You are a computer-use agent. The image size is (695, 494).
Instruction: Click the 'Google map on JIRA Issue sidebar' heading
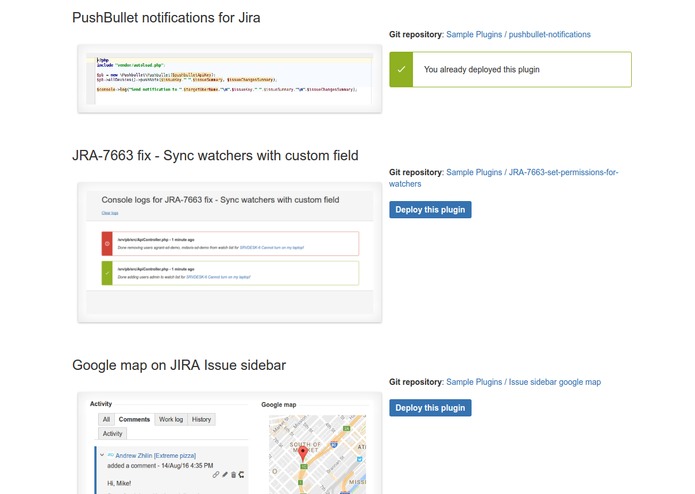179,365
